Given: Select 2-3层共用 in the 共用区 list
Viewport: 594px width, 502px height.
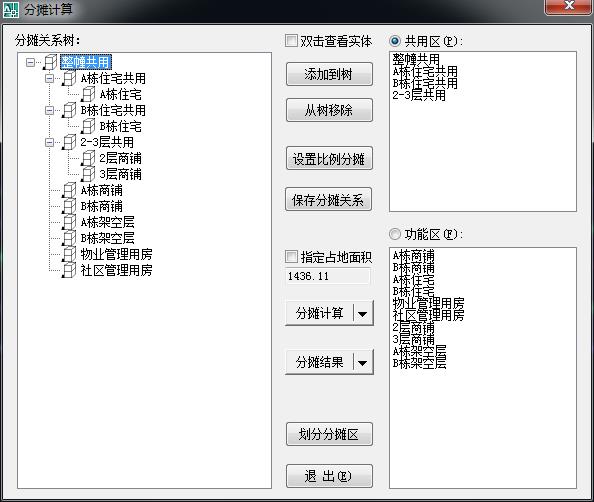Looking at the screenshot, I should tap(419, 95).
